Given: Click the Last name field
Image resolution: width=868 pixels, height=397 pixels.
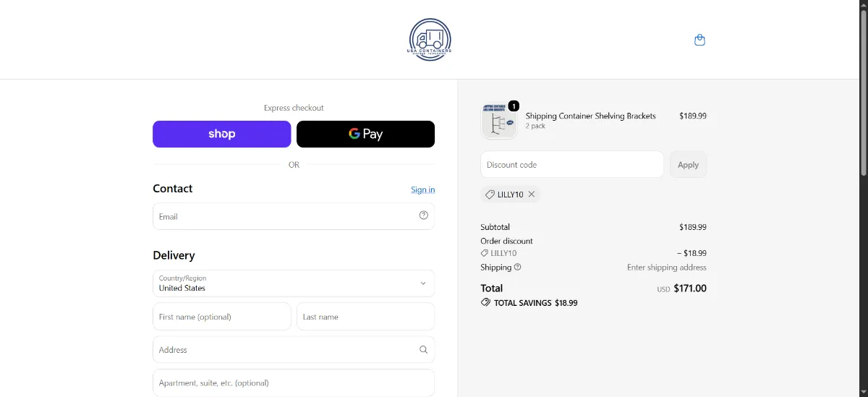Looking at the screenshot, I should click(x=365, y=317).
